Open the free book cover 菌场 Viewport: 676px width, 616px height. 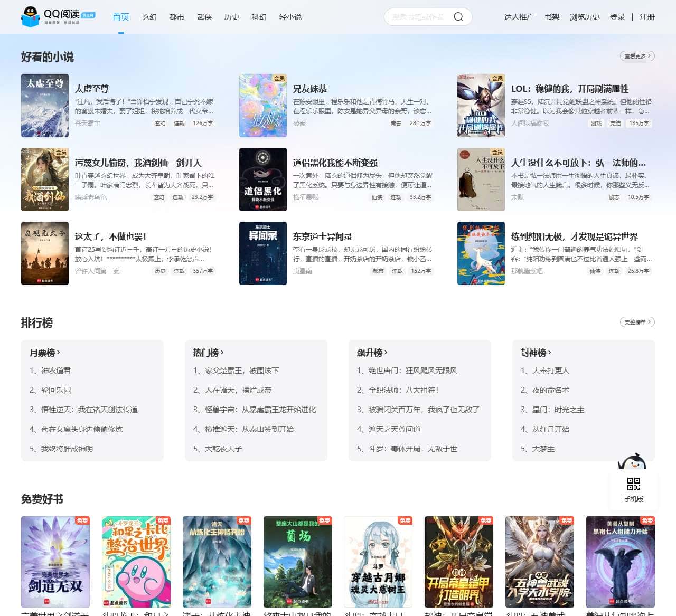pos(298,562)
